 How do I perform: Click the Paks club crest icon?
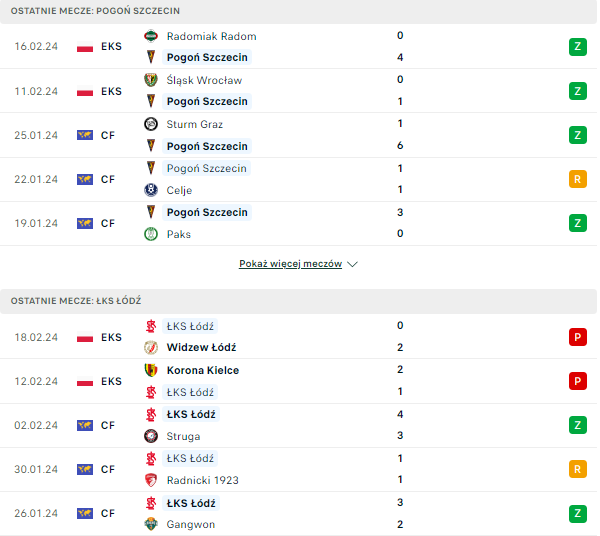click(x=151, y=234)
